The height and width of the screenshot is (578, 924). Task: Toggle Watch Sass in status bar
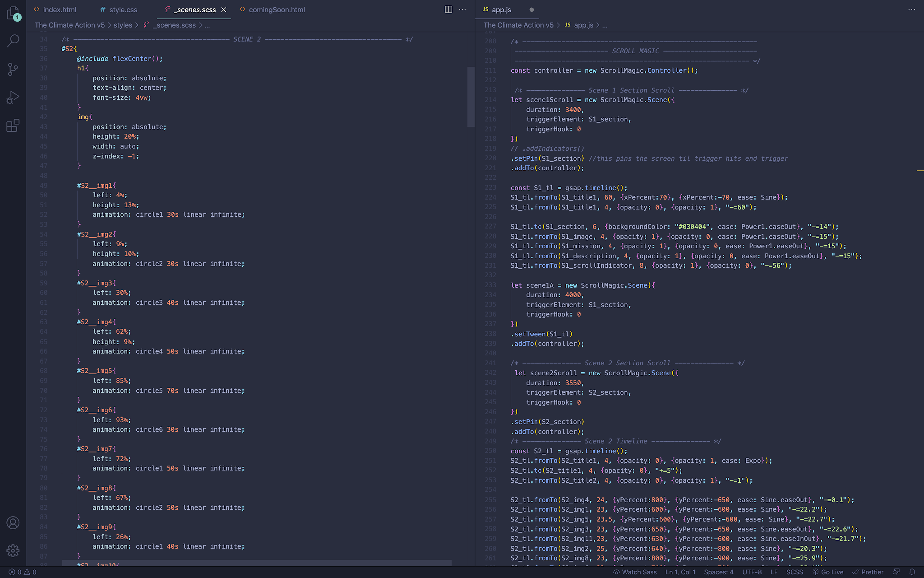(x=634, y=572)
